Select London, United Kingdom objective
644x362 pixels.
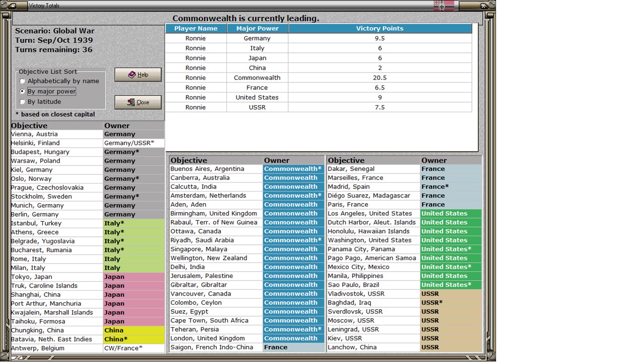pyautogui.click(x=216, y=338)
